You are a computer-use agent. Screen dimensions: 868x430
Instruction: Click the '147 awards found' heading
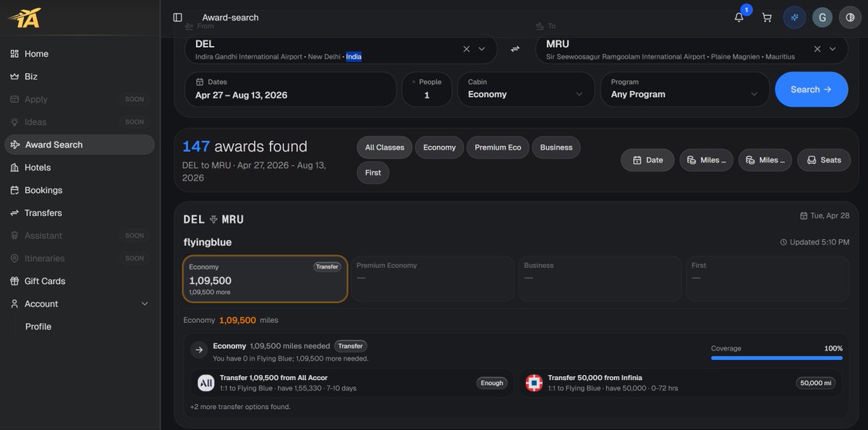click(x=244, y=147)
